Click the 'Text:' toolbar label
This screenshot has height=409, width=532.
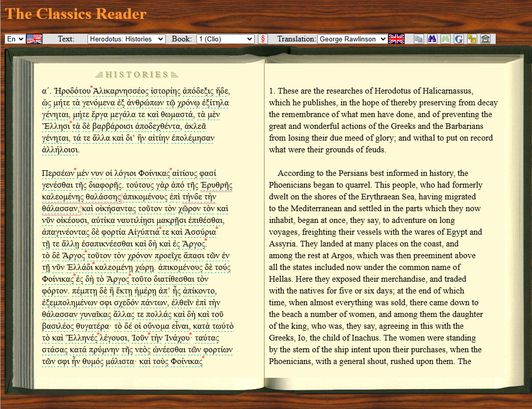pyautogui.click(x=66, y=39)
